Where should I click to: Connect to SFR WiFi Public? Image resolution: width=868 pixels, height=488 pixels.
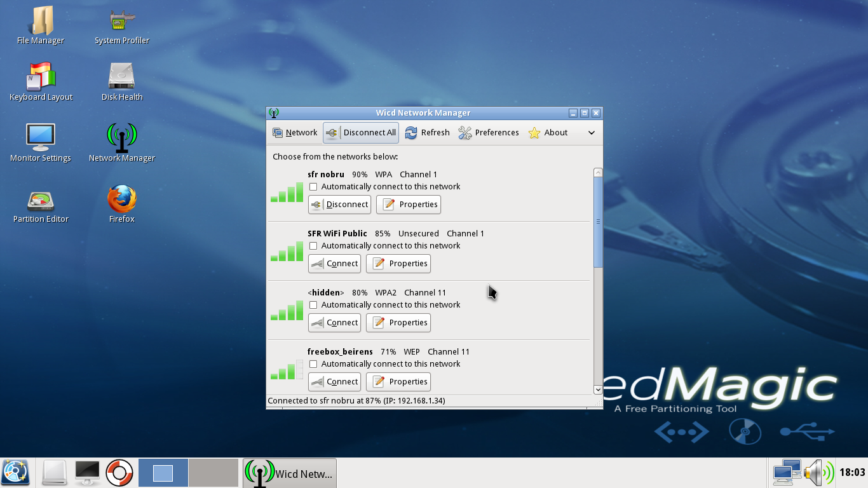334,264
